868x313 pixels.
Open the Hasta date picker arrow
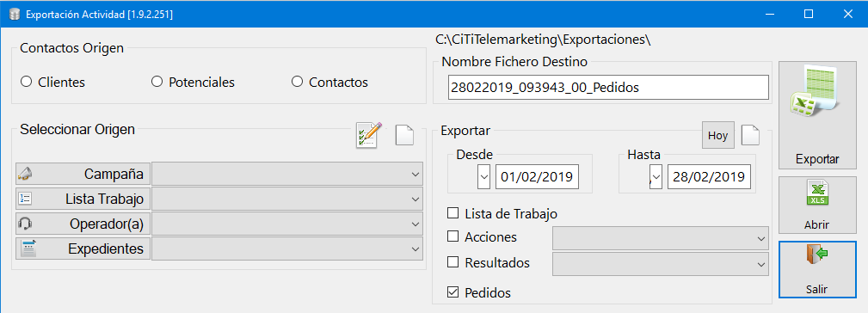pos(656,177)
